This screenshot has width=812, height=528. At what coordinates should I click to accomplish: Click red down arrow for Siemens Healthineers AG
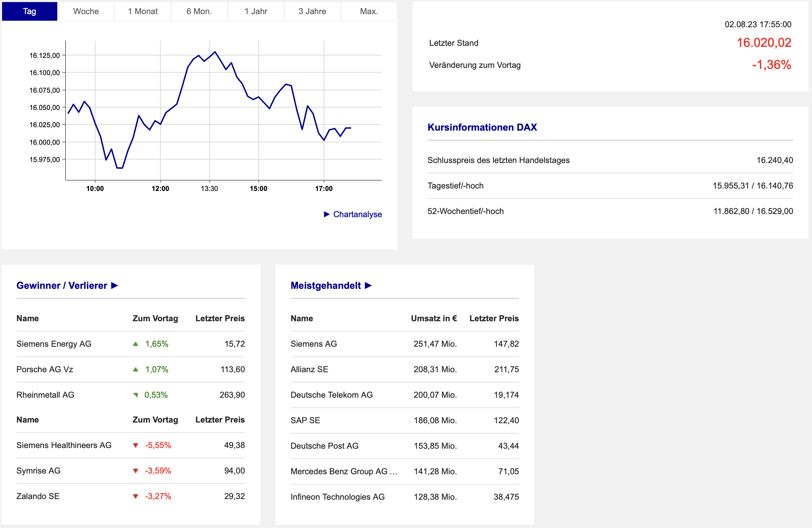click(136, 445)
